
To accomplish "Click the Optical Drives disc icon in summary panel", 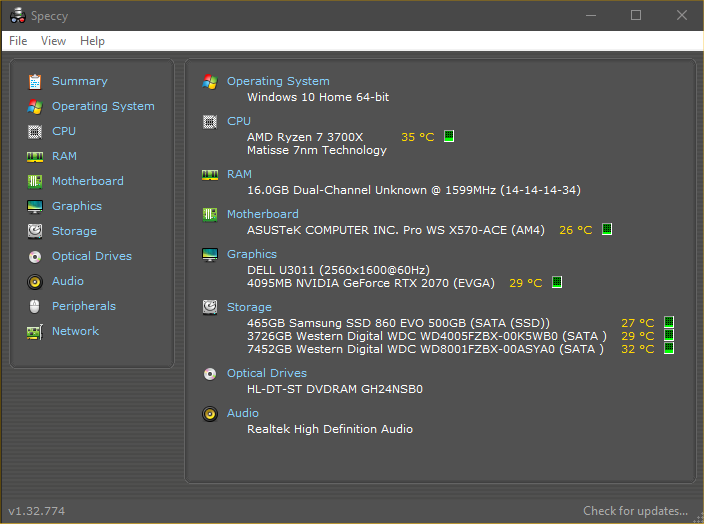I will (210, 374).
